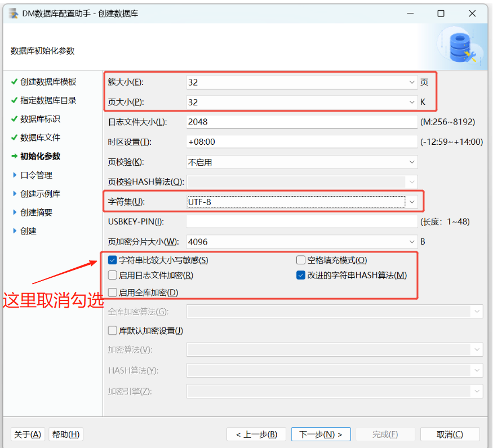Open 页大小 dropdown
The height and width of the screenshot is (448, 493).
click(x=302, y=102)
